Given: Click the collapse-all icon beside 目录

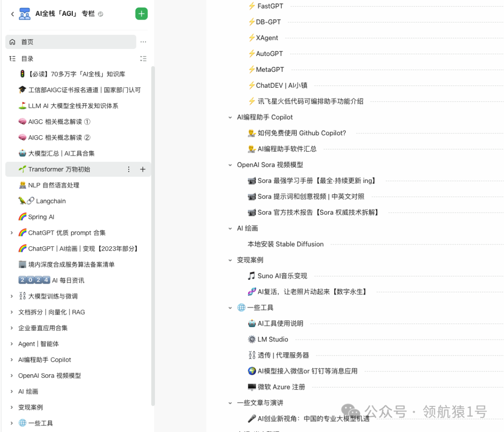Looking at the screenshot, I should click(143, 58).
